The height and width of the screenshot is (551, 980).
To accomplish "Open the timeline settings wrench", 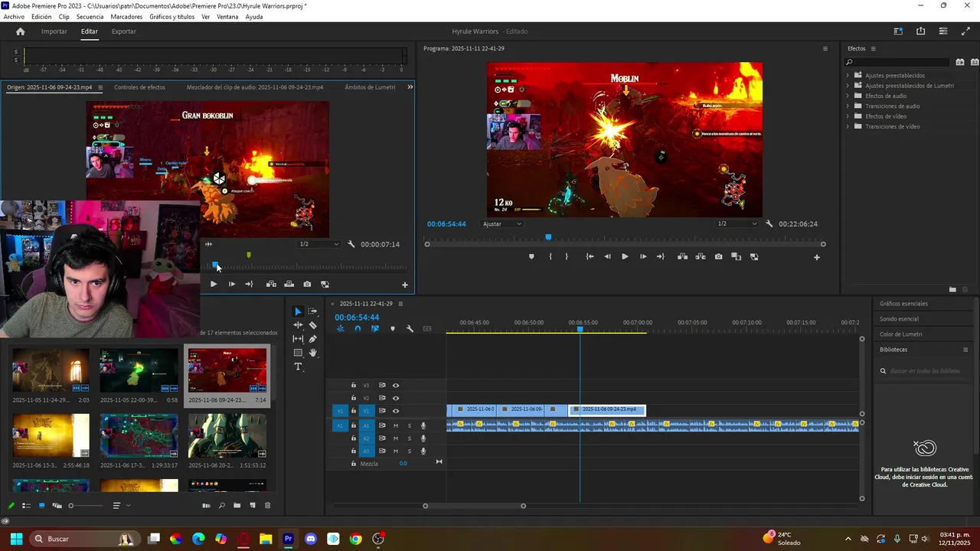I will 410,329.
